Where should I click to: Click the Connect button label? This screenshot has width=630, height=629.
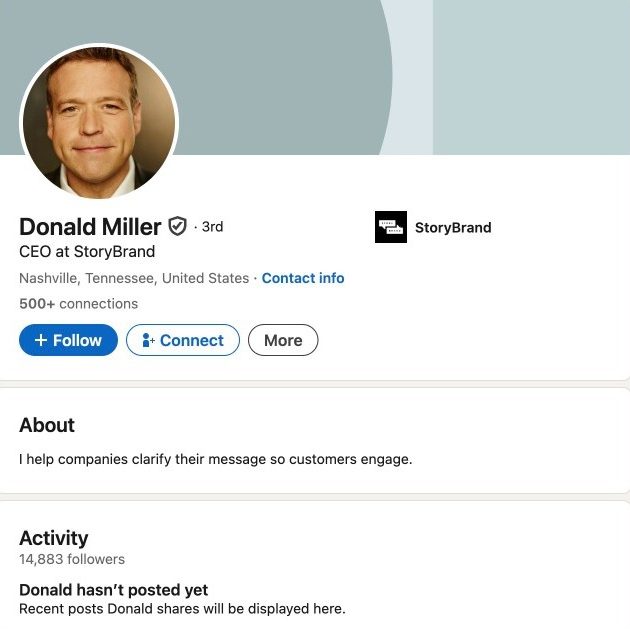click(192, 341)
